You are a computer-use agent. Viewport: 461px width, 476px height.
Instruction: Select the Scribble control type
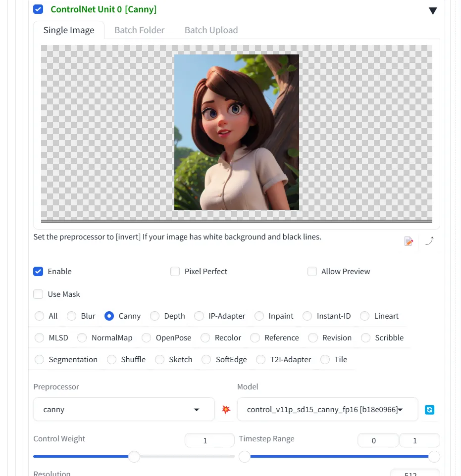point(366,337)
